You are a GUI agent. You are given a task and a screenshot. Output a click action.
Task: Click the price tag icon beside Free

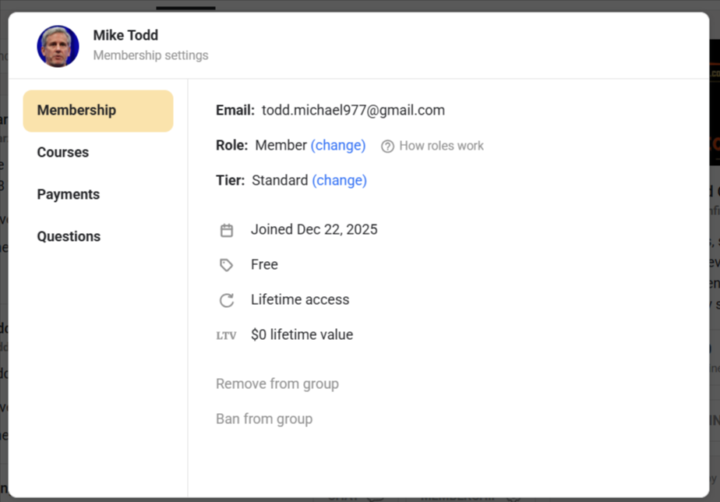click(x=227, y=265)
